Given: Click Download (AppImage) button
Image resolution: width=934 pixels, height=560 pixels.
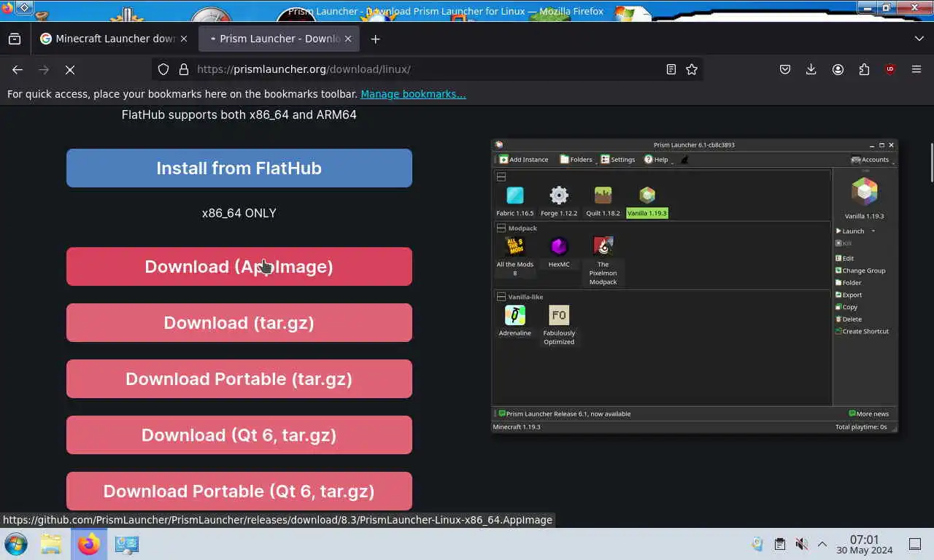Looking at the screenshot, I should pyautogui.click(x=239, y=266).
